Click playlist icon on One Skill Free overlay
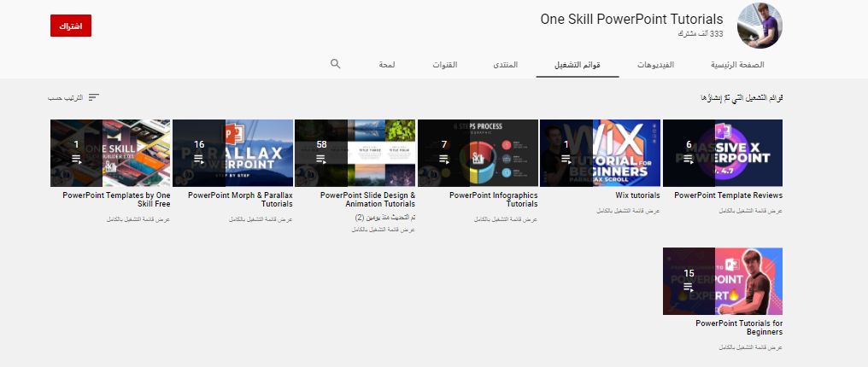Viewport: 868px width, 367px height. click(76, 160)
